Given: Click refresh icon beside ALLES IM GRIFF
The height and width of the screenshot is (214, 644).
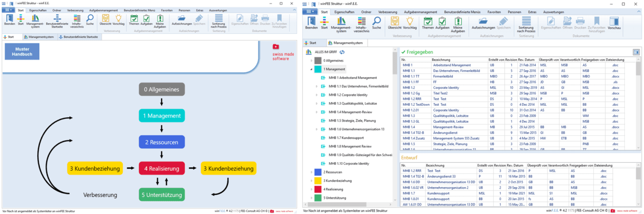Looking at the screenshot, I should point(342,52).
